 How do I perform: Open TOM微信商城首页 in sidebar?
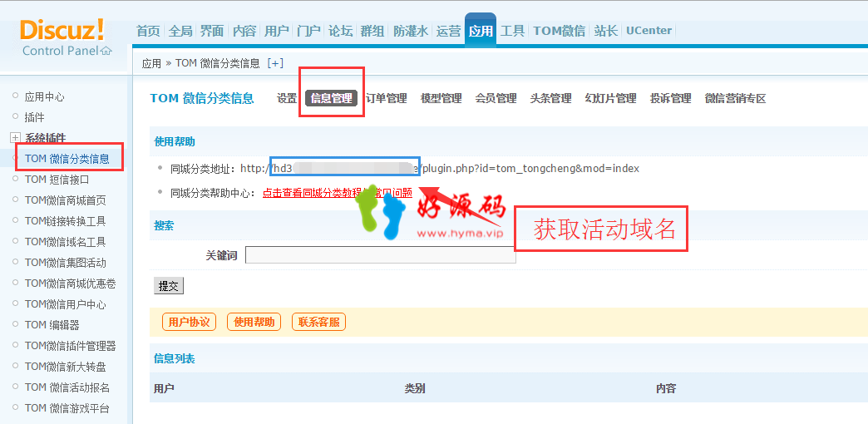coord(66,200)
